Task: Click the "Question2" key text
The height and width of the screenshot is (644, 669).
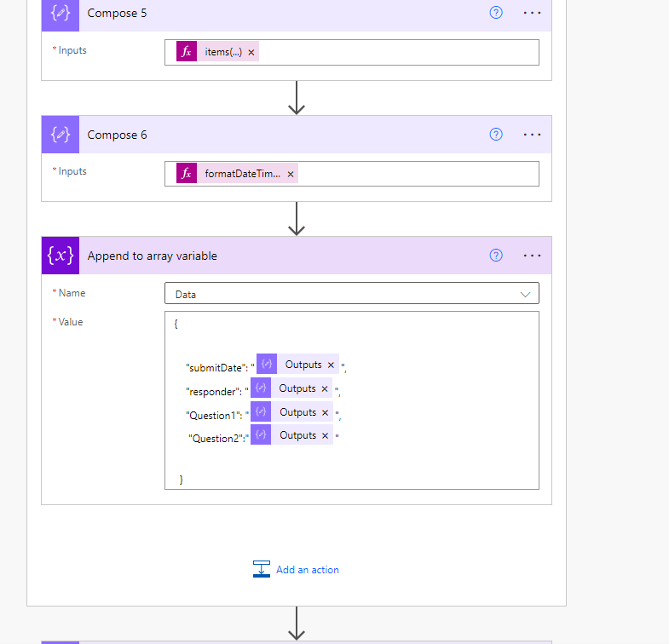Action: (216, 439)
